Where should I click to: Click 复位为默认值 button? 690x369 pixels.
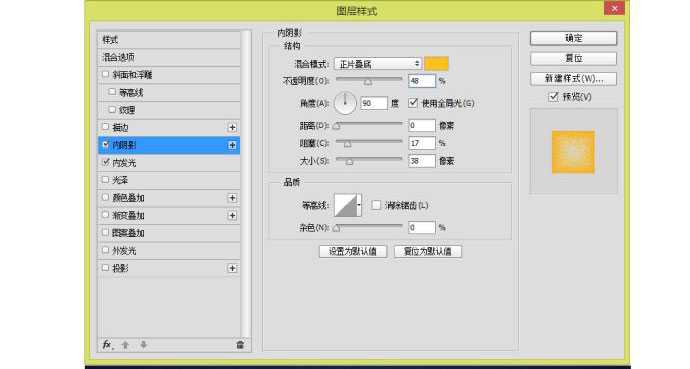(x=428, y=252)
